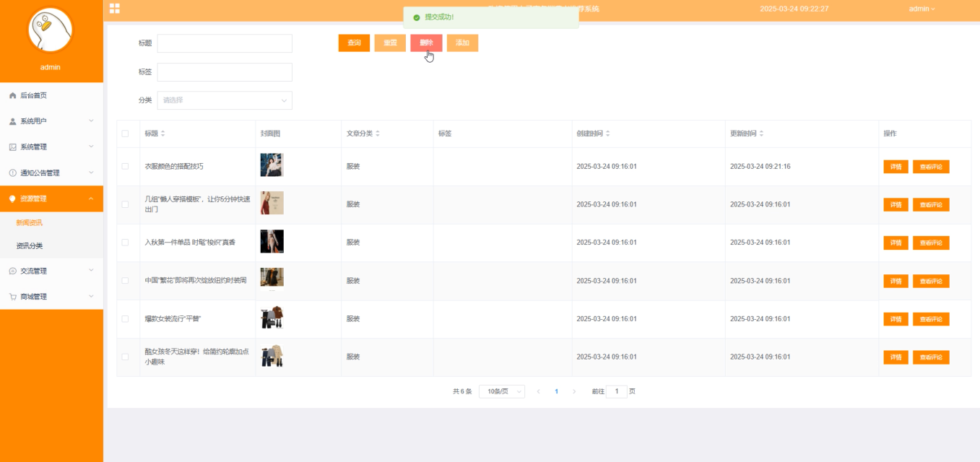Check the row 入秋第一件单品
The height and width of the screenshot is (462, 980).
tap(125, 243)
